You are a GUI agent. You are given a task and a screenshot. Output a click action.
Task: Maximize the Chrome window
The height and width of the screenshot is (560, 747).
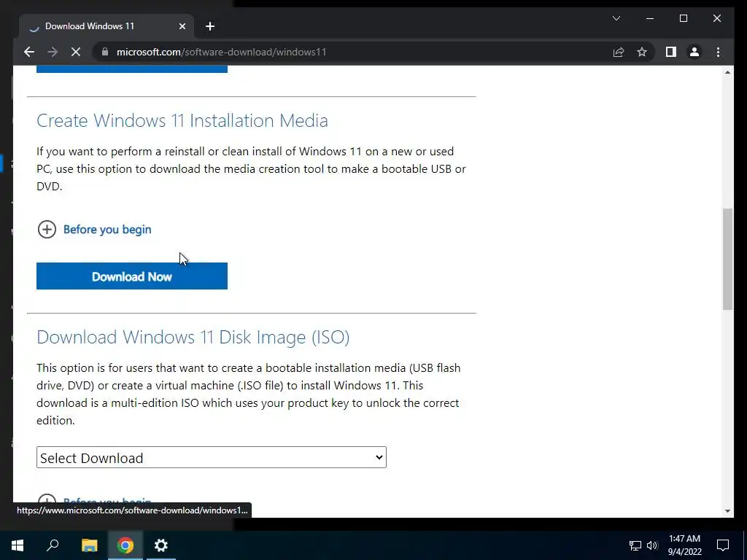pos(684,18)
